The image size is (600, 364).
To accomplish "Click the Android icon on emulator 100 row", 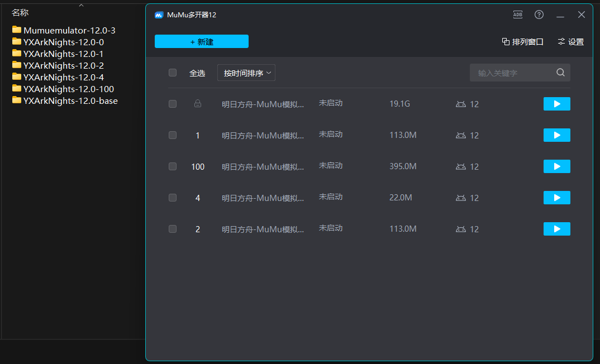I will tap(461, 167).
